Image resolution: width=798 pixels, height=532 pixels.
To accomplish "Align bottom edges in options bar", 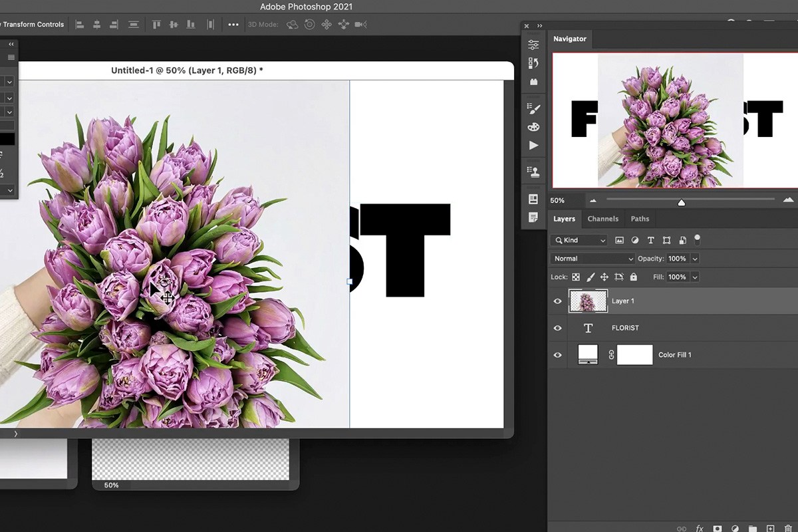I will pos(192,25).
